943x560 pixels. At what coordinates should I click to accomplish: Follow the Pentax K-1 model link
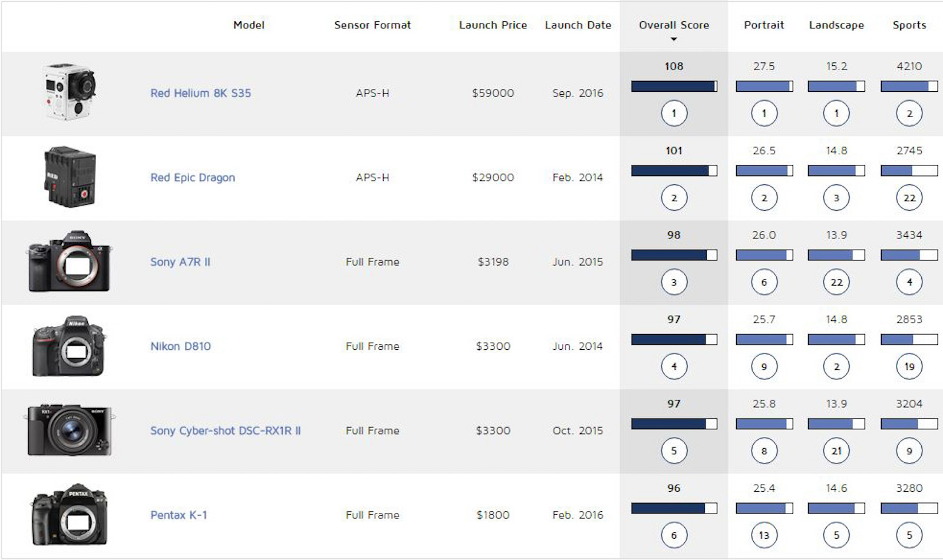[x=179, y=515]
